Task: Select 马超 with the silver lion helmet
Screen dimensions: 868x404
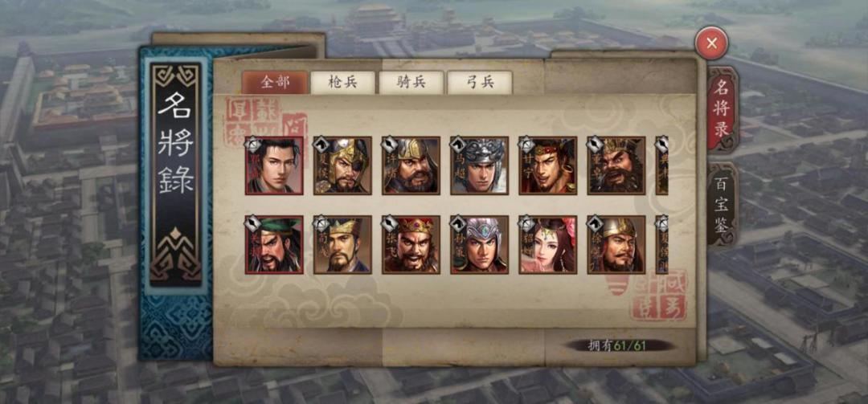Action: 479,165
